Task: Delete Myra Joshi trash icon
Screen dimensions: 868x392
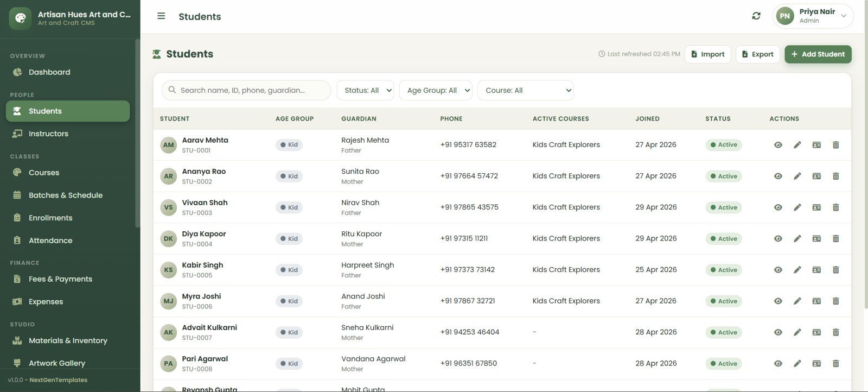Action: tap(835, 301)
